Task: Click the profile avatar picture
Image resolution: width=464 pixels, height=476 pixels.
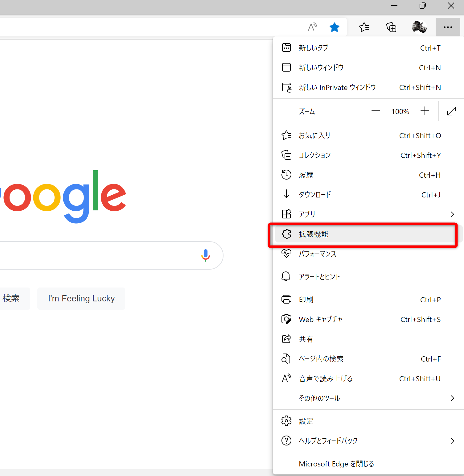Action: point(419,27)
